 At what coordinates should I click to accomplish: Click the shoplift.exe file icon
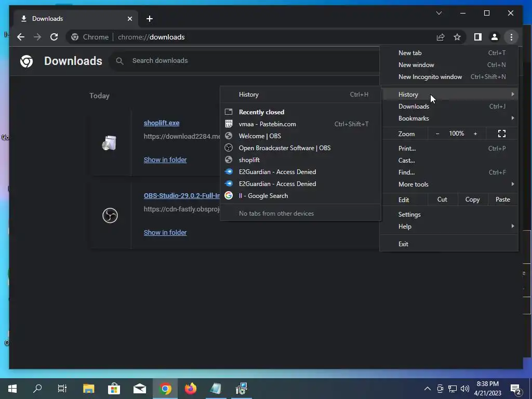[110, 143]
